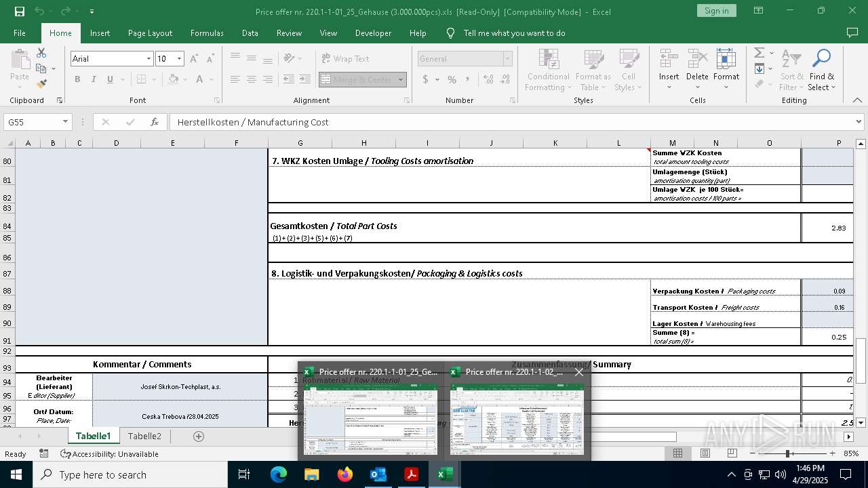
Task: Open Find & Select menu
Action: point(821,70)
